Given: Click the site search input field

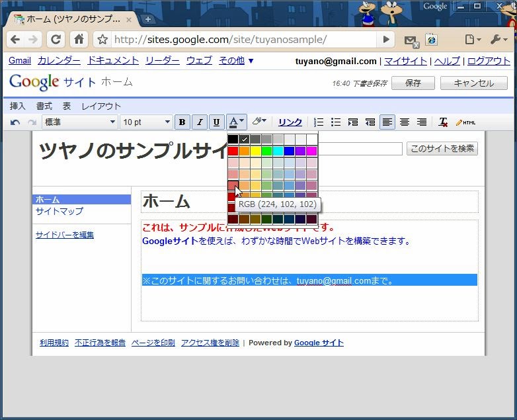Looking at the screenshot, I should pyautogui.click(x=360, y=149).
